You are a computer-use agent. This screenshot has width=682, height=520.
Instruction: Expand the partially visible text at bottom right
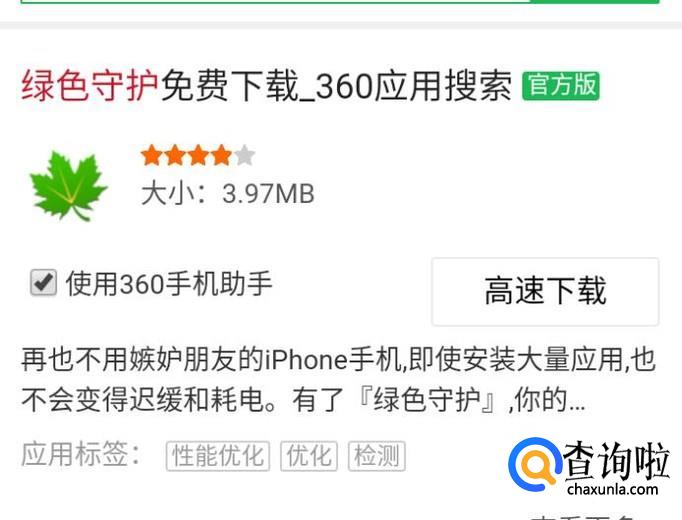[583, 517]
